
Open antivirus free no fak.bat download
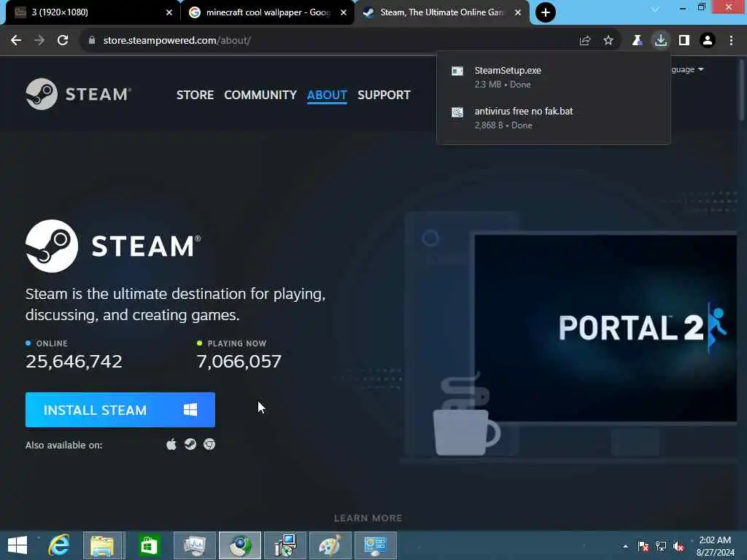[x=553, y=118]
